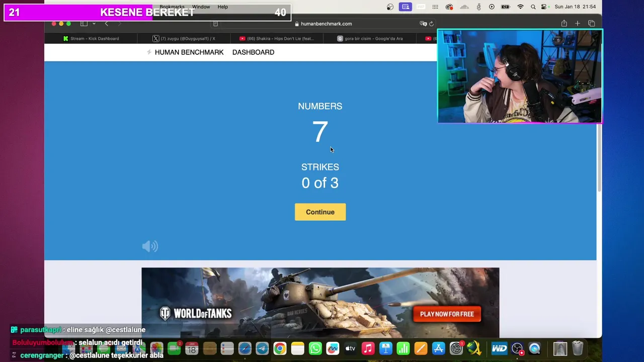Click the World of Tanks PLAY NOW FOR FREE button
This screenshot has height=362, width=644.
tap(447, 314)
